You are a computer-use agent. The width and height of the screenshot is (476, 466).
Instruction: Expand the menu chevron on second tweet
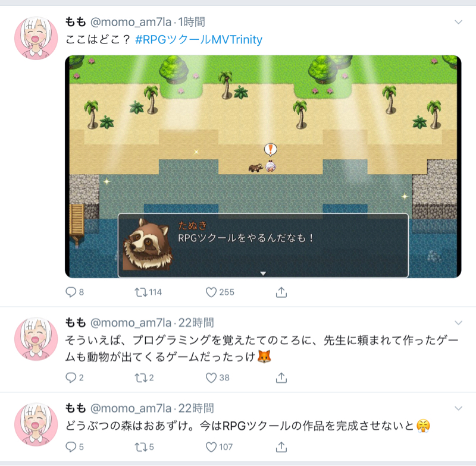tap(458, 323)
